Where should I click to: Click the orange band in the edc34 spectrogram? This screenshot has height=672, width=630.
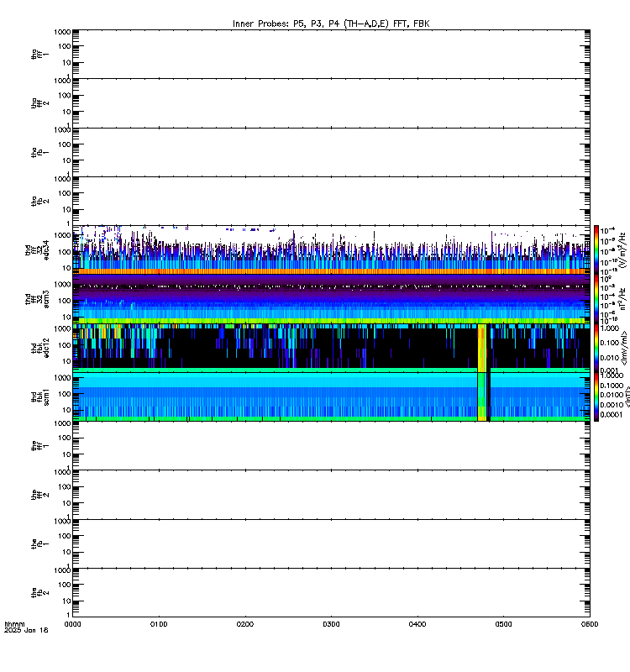tap(331, 271)
